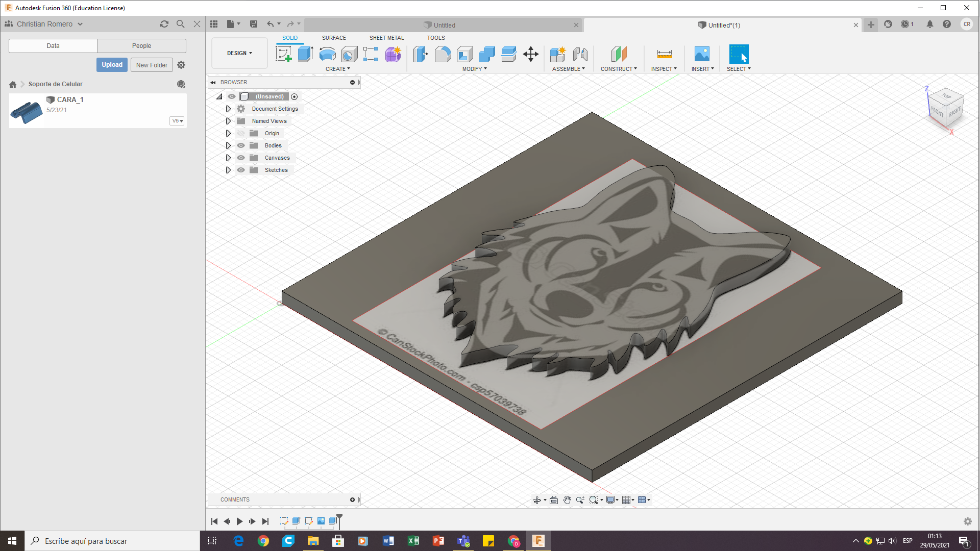
Task: Click the Look At tool
Action: pos(554,500)
